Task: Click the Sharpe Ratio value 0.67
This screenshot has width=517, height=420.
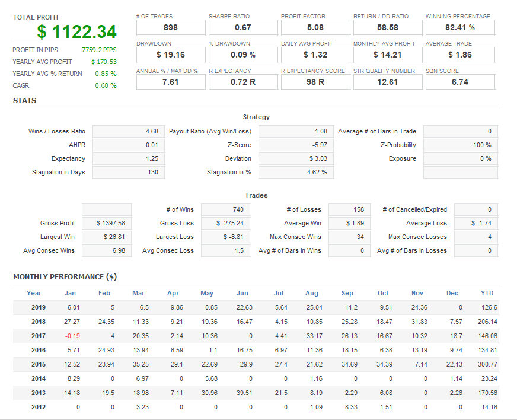Action: point(243,27)
